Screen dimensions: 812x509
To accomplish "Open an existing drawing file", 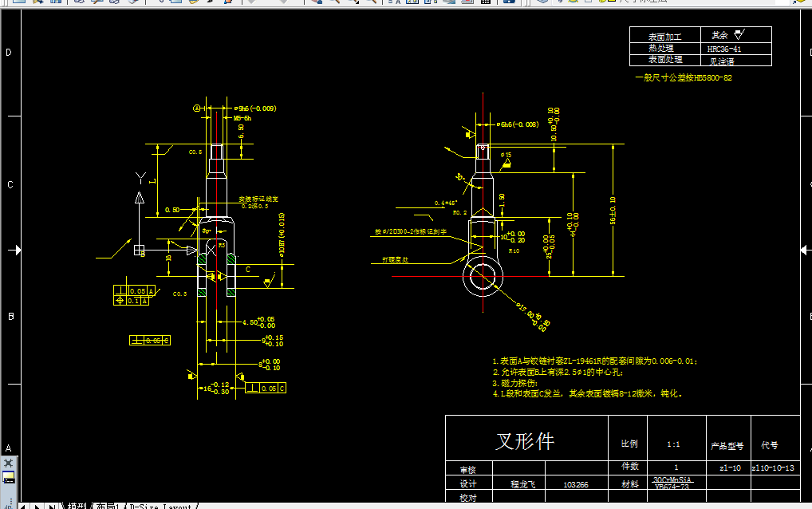I will (x=37, y=4).
